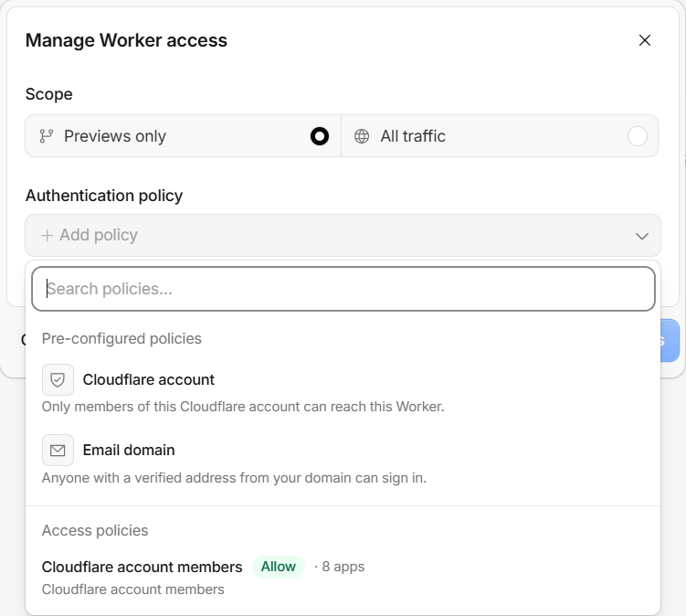
Task: Collapse dropdown using chevron arrow
Action: click(642, 237)
